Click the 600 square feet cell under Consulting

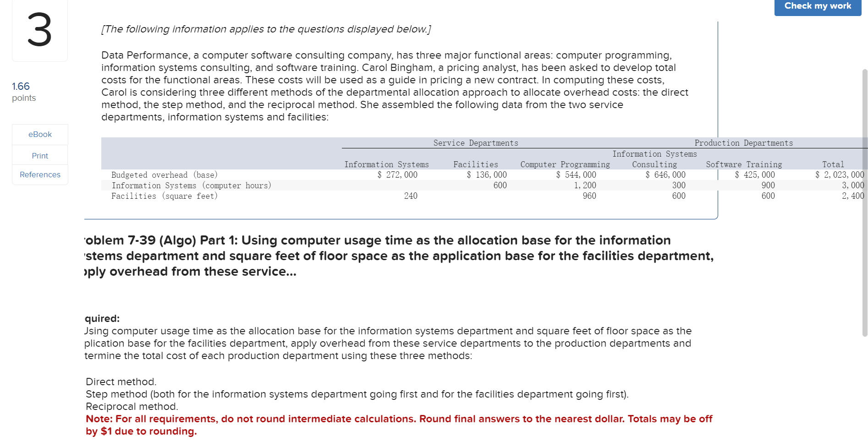679,196
